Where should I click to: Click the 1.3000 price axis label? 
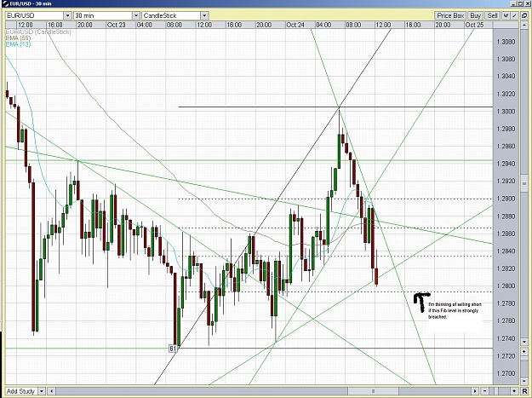[x=506, y=112]
